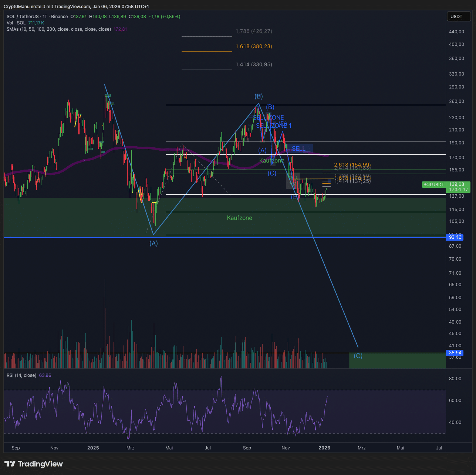This screenshot has width=476, height=475.
Task: Select the large green Kaufzone label
Action: coord(239,218)
